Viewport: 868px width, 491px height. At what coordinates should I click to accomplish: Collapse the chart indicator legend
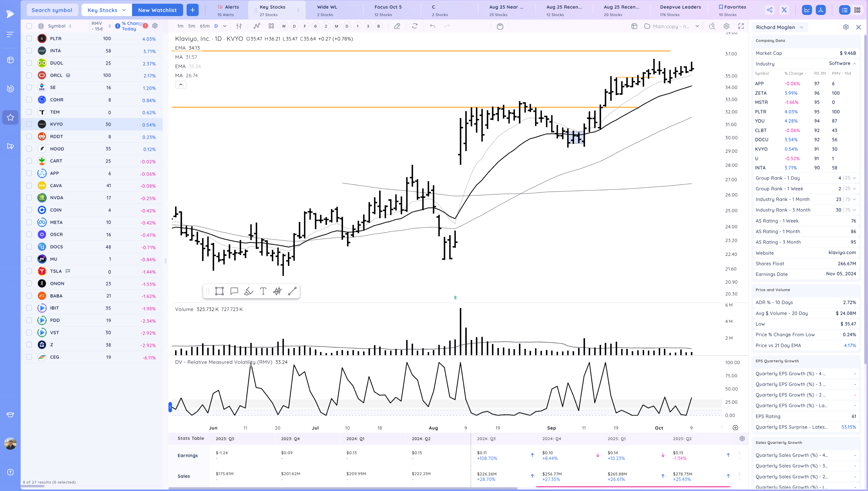181,85
